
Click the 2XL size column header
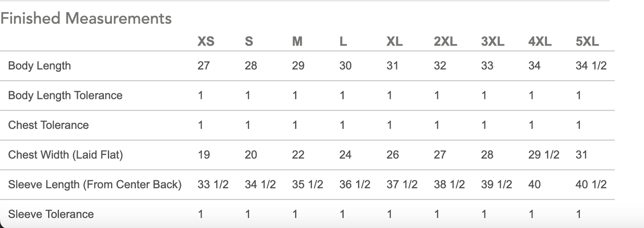click(x=445, y=41)
